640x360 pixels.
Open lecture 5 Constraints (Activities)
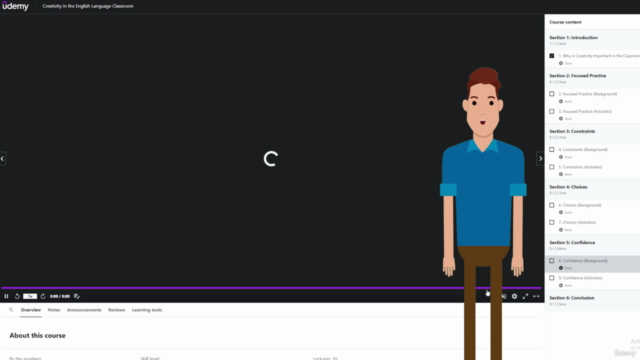pos(580,167)
